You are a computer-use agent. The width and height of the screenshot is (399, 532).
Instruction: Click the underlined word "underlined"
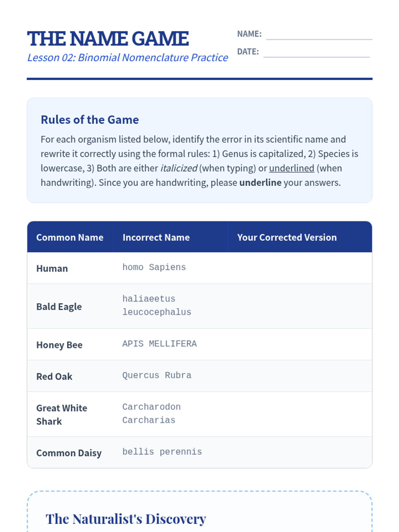pyautogui.click(x=292, y=168)
